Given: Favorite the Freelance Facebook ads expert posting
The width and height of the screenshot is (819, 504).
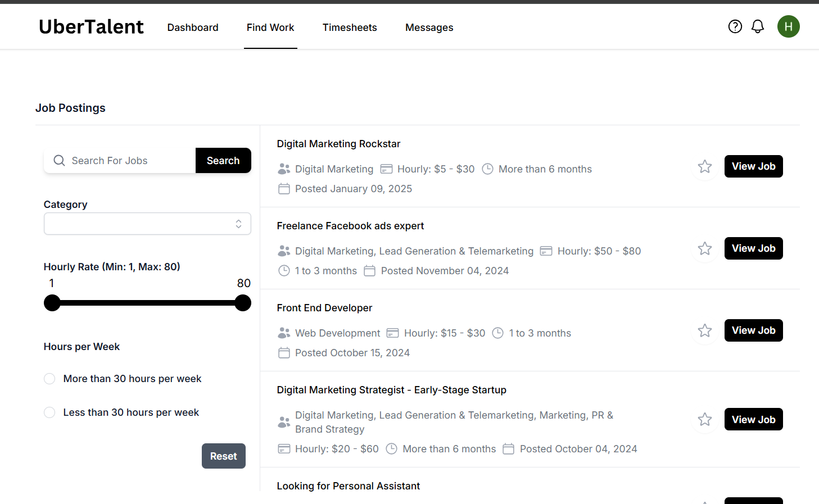Looking at the screenshot, I should [705, 248].
